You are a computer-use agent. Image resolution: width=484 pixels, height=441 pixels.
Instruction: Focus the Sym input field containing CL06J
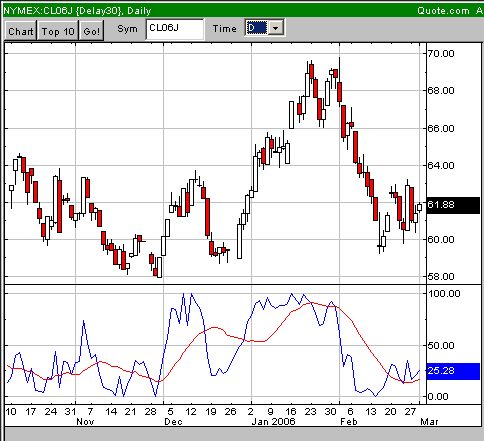(x=175, y=29)
